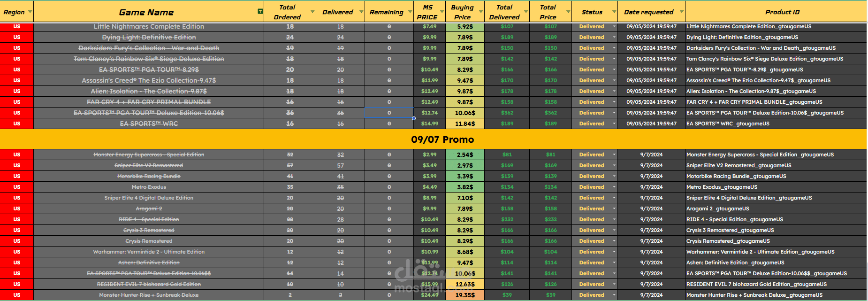This screenshot has height=301, width=868.
Task: Select Total Delivered cell $232
Action: [507, 219]
